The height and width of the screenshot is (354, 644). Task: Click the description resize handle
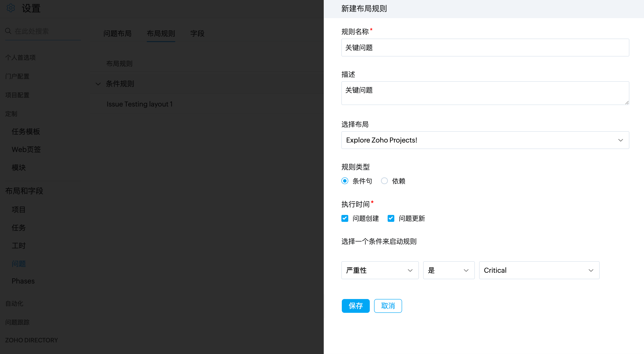click(x=627, y=102)
